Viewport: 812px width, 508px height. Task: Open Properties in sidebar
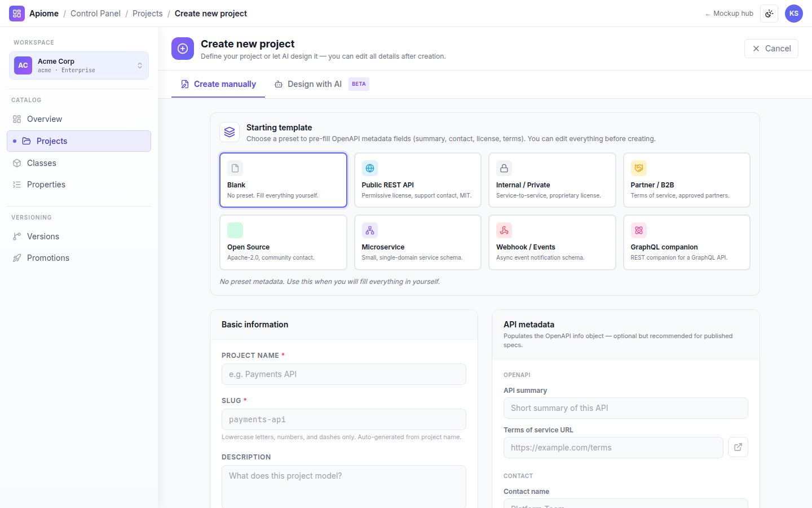click(x=79, y=185)
